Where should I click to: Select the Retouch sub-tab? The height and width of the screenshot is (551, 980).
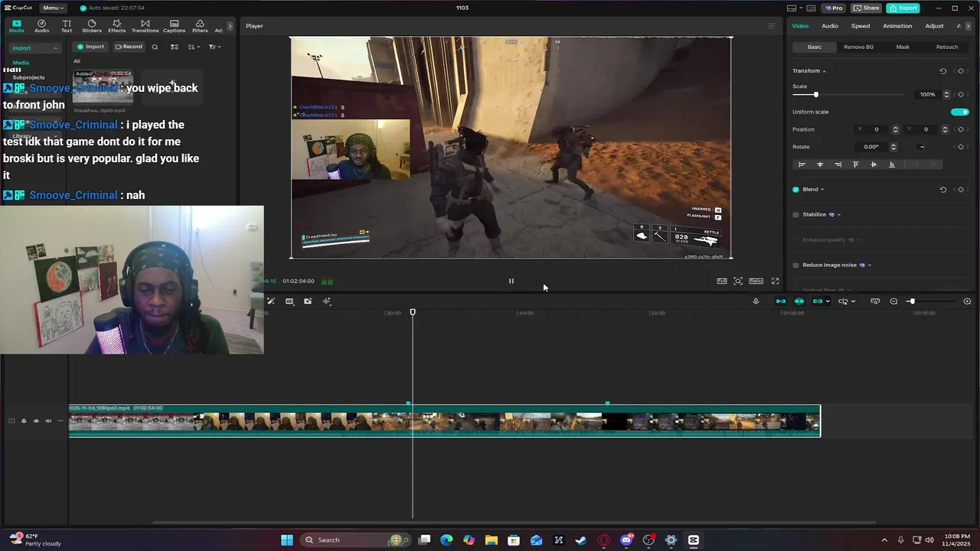click(947, 47)
